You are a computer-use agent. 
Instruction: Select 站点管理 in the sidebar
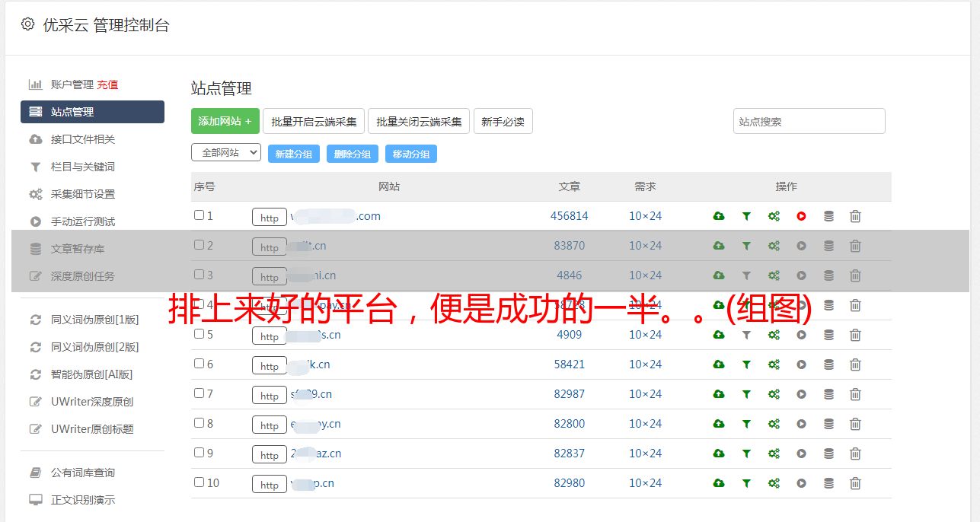[x=92, y=112]
